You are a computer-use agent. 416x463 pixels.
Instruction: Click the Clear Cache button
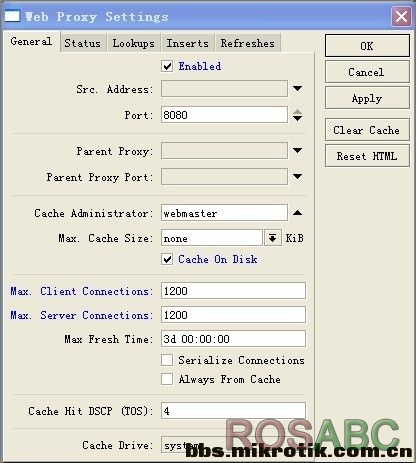click(x=367, y=130)
